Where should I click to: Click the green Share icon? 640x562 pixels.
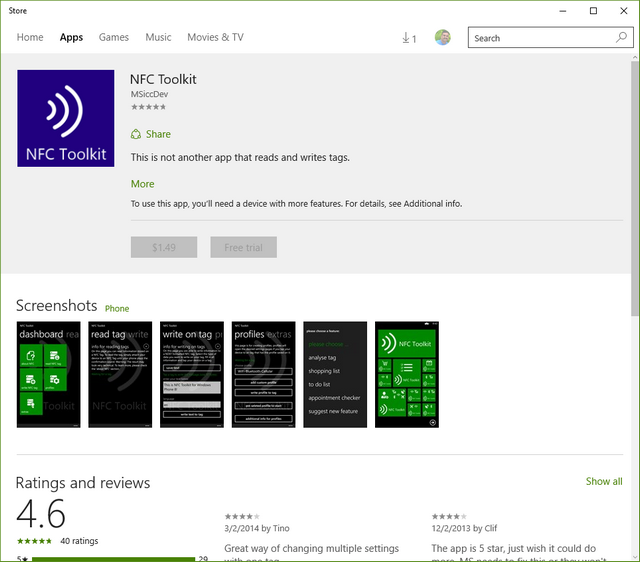pyautogui.click(x=136, y=134)
